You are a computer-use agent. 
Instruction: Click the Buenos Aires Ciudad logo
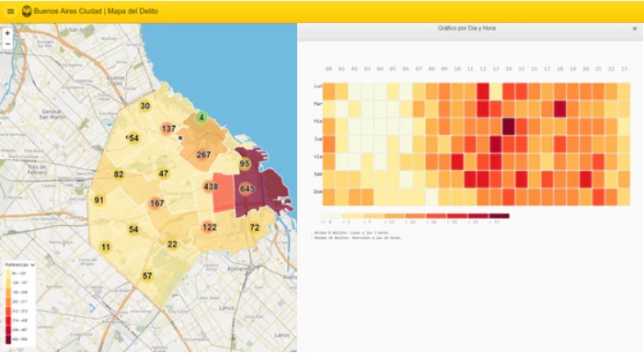(27, 11)
